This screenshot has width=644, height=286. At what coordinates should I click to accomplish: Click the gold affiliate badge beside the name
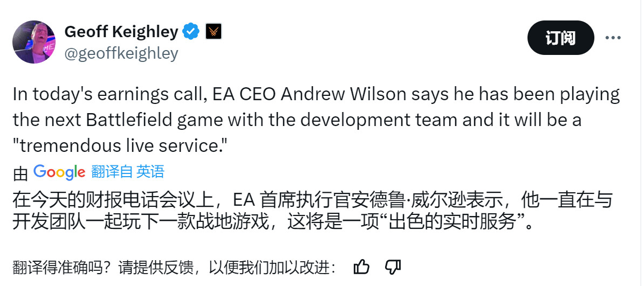pyautogui.click(x=214, y=32)
